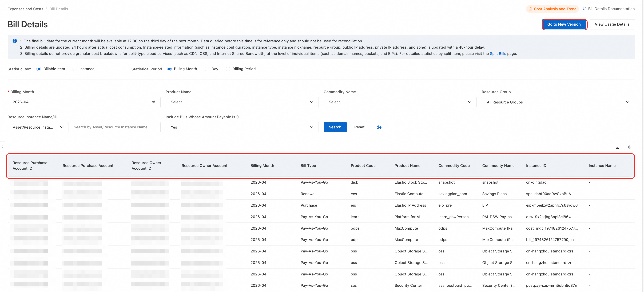644x292 pixels.
Task: Click Security Center product name cell
Action: coord(408,286)
